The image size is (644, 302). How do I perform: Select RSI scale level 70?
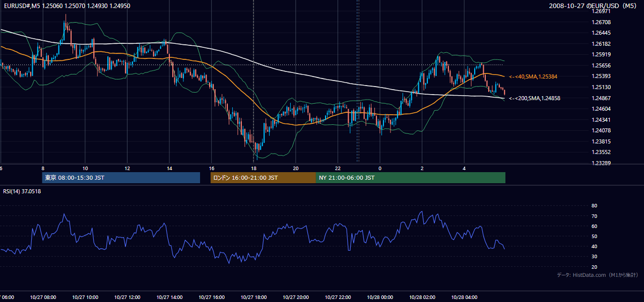click(594, 216)
